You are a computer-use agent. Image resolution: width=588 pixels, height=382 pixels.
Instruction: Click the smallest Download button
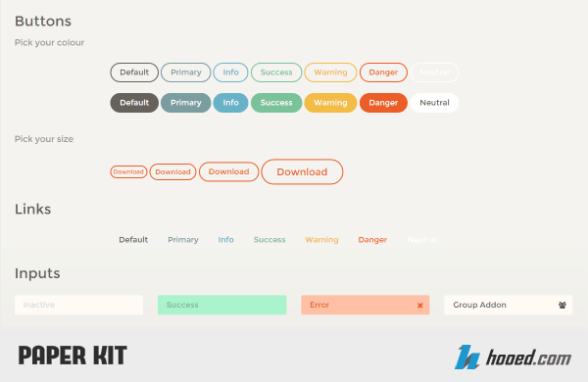tap(128, 171)
